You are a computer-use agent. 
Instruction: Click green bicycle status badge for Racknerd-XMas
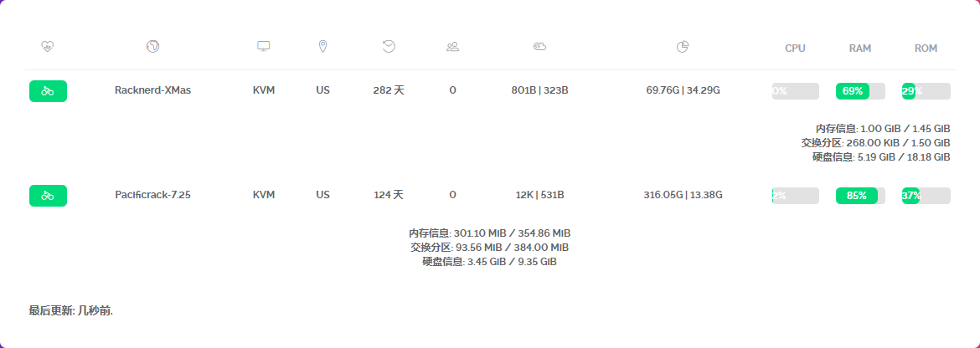(x=48, y=91)
